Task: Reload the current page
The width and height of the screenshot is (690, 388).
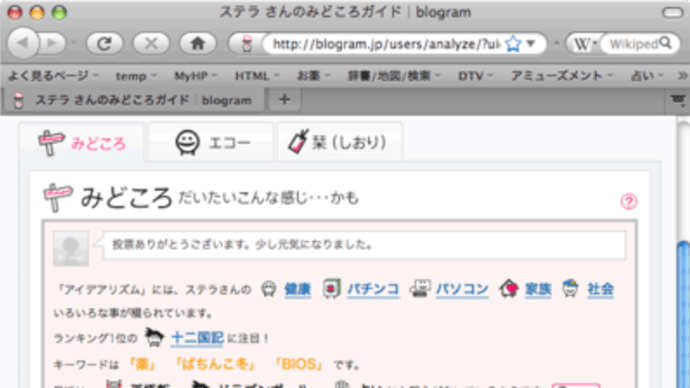Action: coord(104,43)
